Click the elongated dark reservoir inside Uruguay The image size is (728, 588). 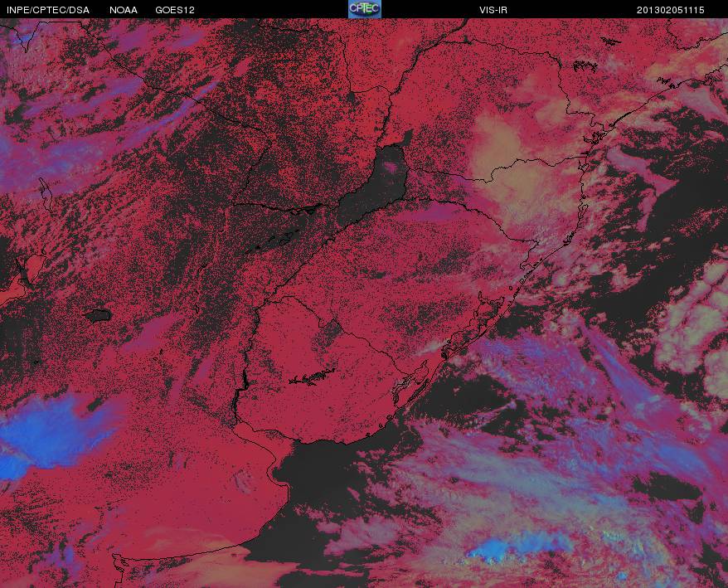[x=312, y=377]
